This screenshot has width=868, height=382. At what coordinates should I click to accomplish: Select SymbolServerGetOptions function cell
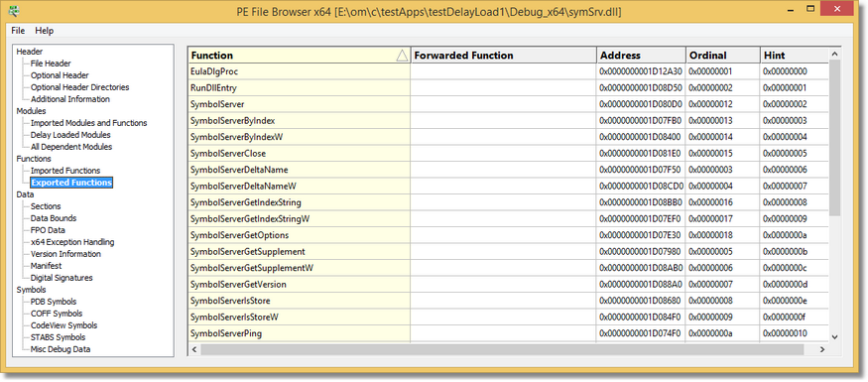coord(299,235)
